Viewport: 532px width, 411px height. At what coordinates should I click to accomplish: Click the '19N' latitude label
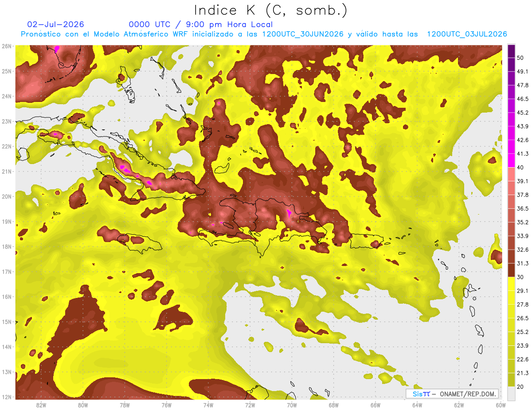point(7,221)
